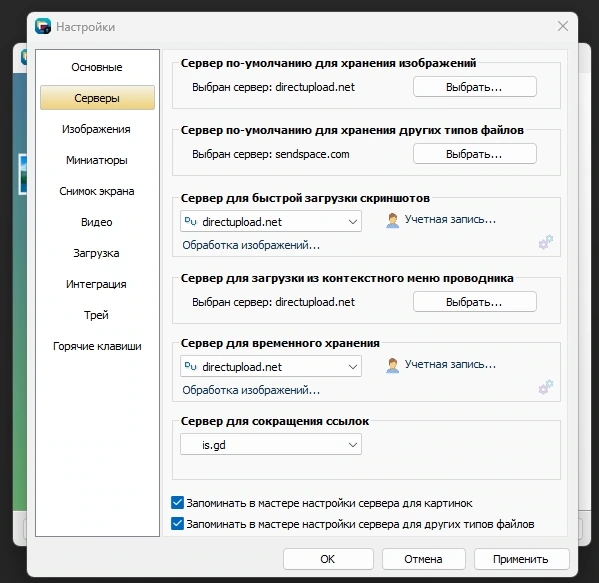599x583 pixels.
Task: Switch to Снимок экрана settings
Action: [97, 191]
